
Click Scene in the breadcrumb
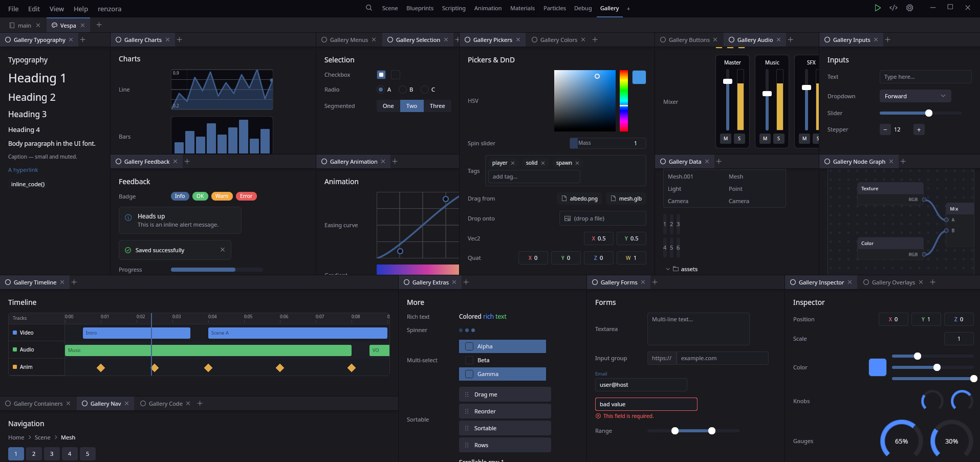[x=42, y=437]
